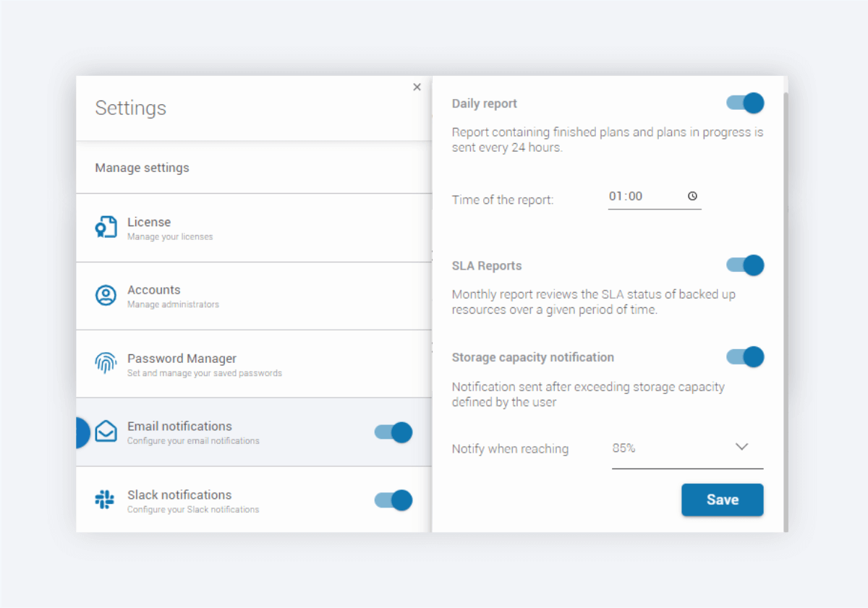Open the 85% threshold dropdown
Viewport: 868px width, 608px height.
673,448
